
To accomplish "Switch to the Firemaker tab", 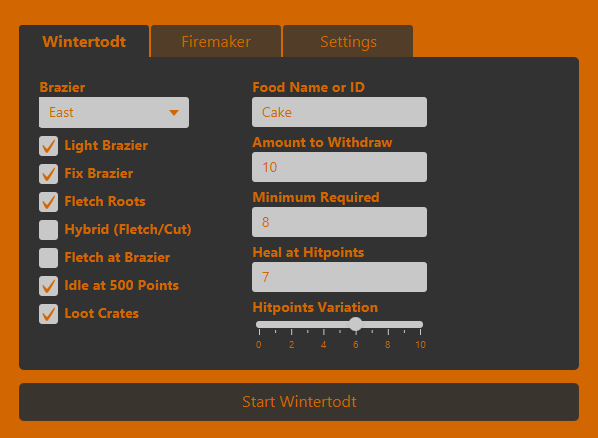I will (x=216, y=42).
